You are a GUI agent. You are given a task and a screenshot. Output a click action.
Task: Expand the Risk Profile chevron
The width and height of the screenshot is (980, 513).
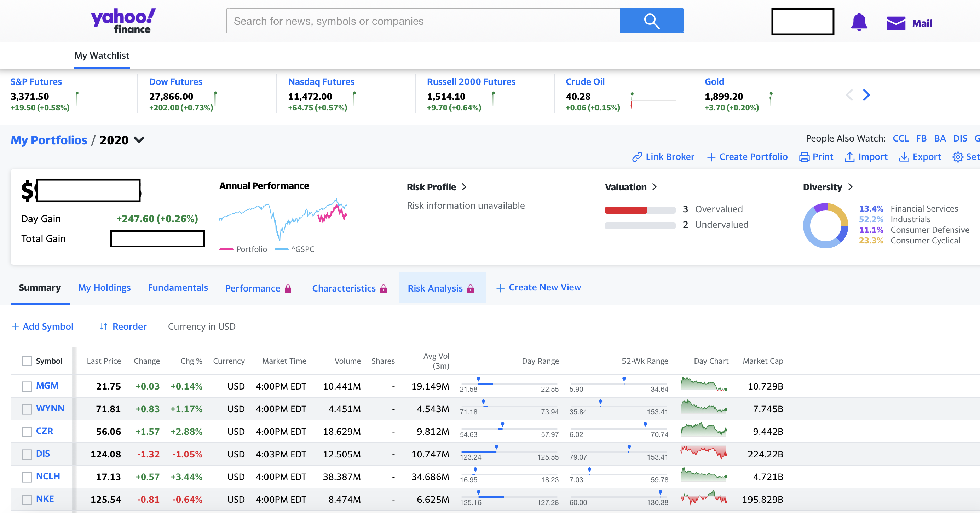(464, 187)
